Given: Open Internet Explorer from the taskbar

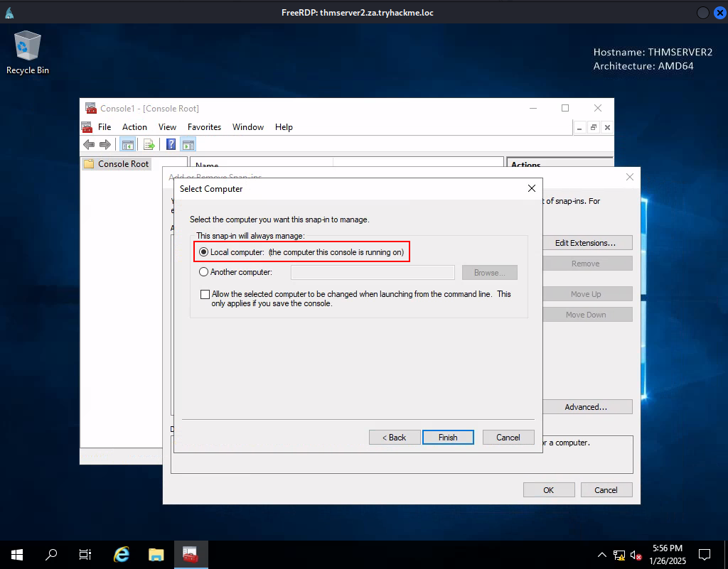Looking at the screenshot, I should (122, 554).
